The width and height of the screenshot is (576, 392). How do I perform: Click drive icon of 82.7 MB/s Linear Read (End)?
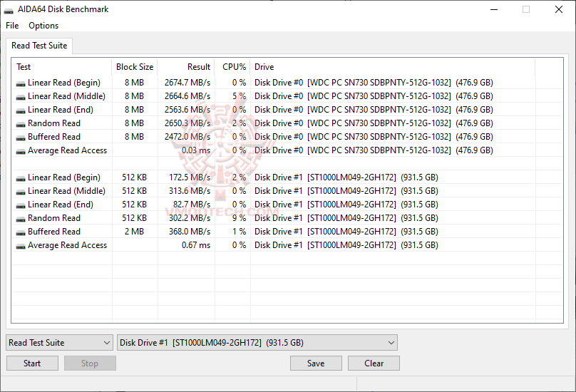(x=21, y=205)
